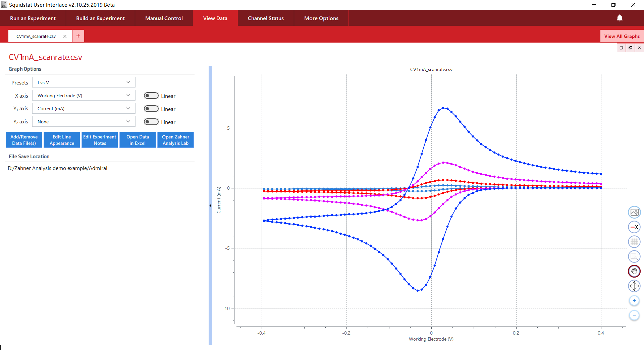Toggle the graph gridlines icon
The width and height of the screenshot is (644, 350).
tap(634, 242)
